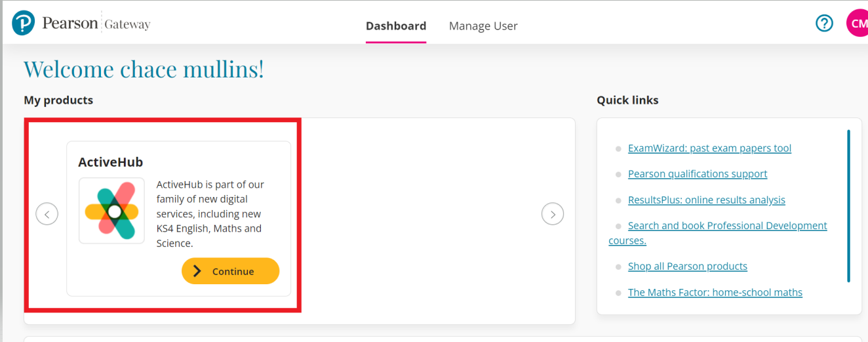Image resolution: width=868 pixels, height=342 pixels.
Task: Open ExamWizard: past exam papers tool link
Action: [709, 148]
